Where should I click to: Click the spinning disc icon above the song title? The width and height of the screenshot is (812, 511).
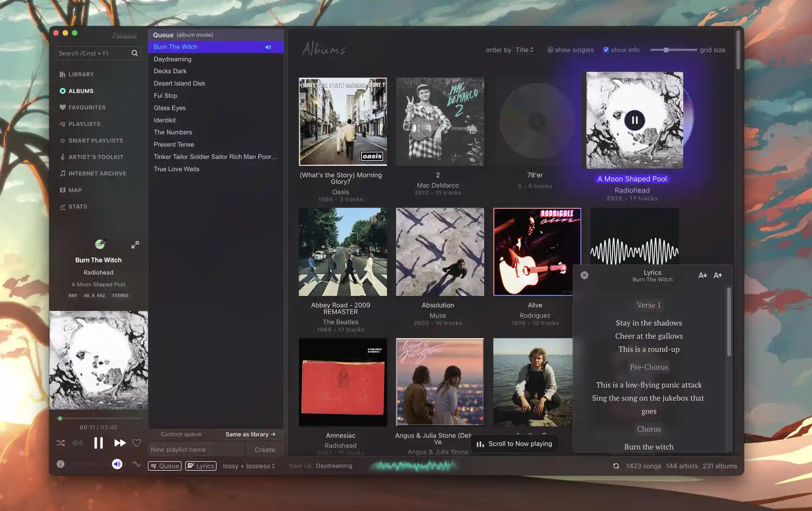pyautogui.click(x=100, y=244)
